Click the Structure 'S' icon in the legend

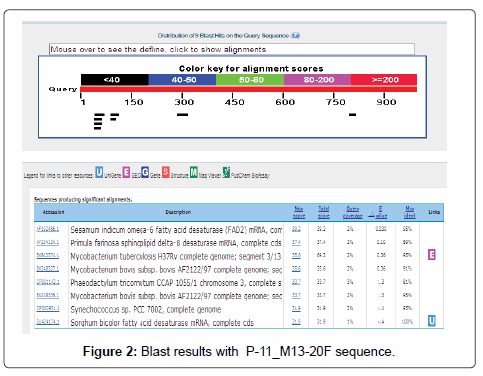(x=166, y=172)
